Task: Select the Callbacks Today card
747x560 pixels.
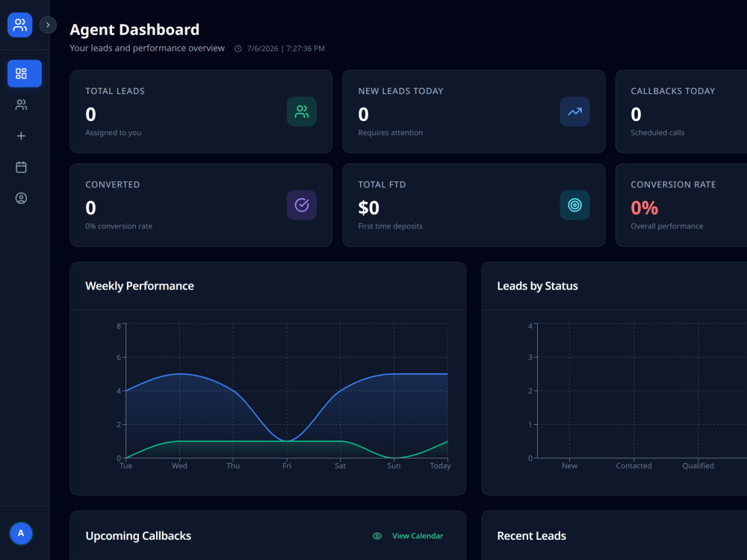Action: click(681, 111)
